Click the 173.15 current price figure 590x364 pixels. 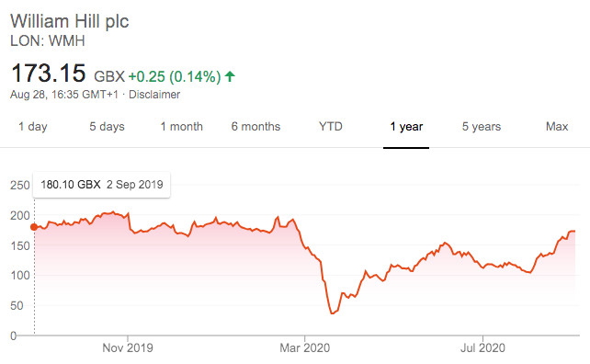tap(49, 73)
